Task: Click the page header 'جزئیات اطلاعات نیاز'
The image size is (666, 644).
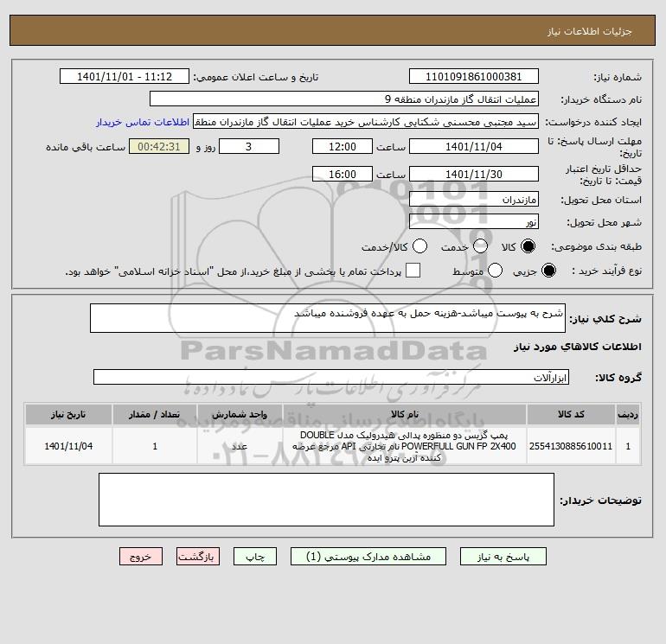Action: (590, 31)
